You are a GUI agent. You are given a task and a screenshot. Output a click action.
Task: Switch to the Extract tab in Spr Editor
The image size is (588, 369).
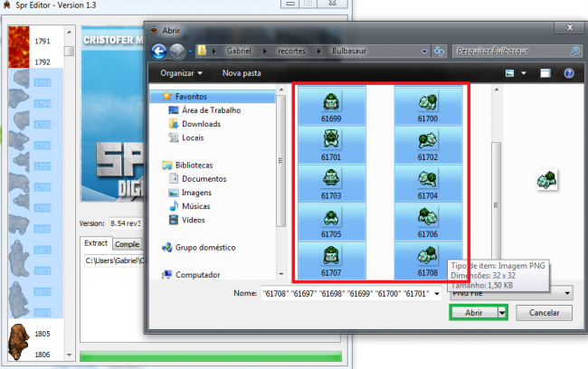tap(96, 243)
